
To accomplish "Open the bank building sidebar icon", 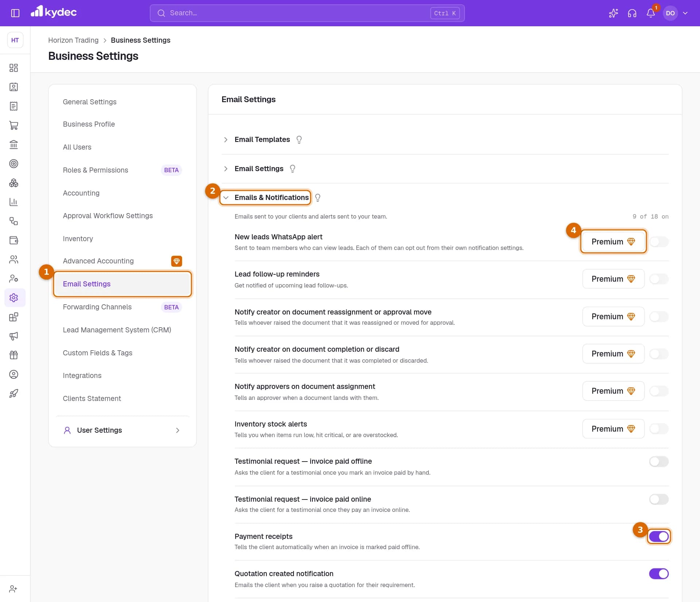I will [x=13, y=144].
